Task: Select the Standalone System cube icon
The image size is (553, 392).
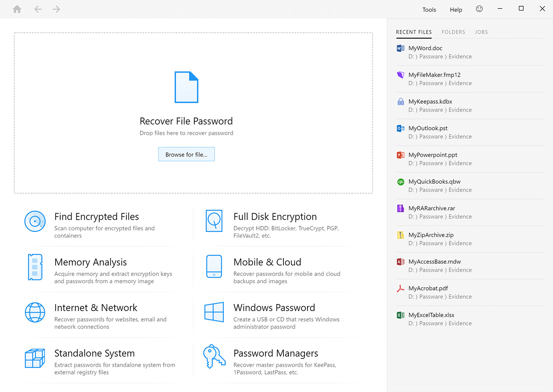Action: coord(35,358)
